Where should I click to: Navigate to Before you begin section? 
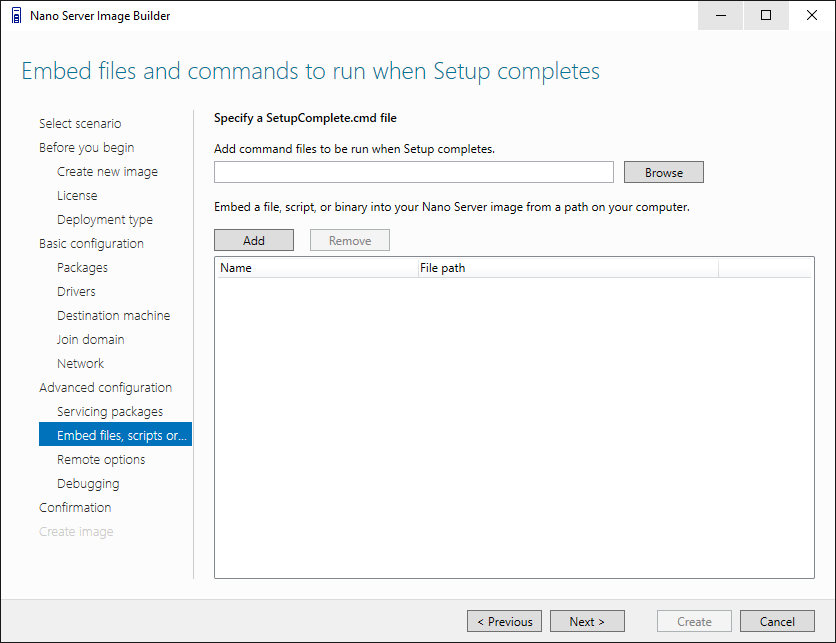pos(86,147)
